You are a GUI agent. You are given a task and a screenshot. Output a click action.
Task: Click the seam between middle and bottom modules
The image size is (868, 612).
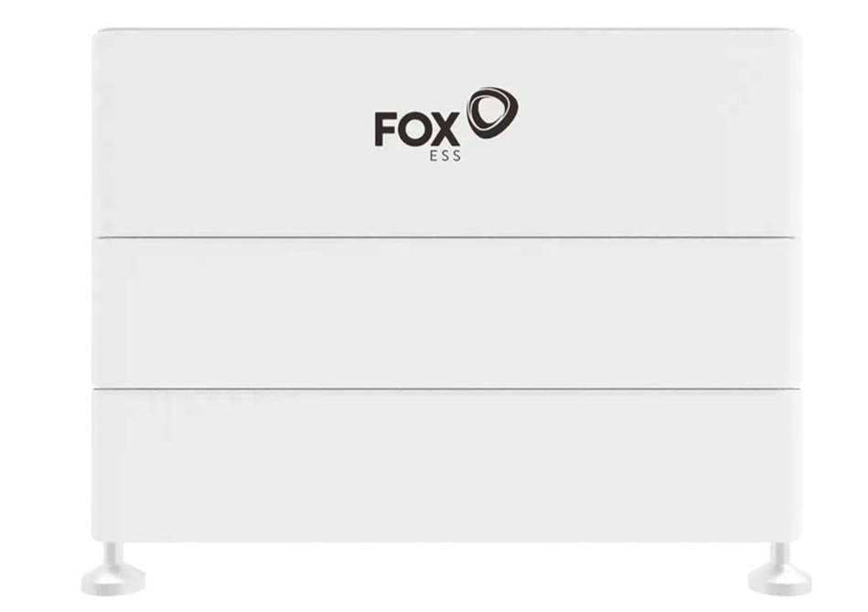[448, 389]
